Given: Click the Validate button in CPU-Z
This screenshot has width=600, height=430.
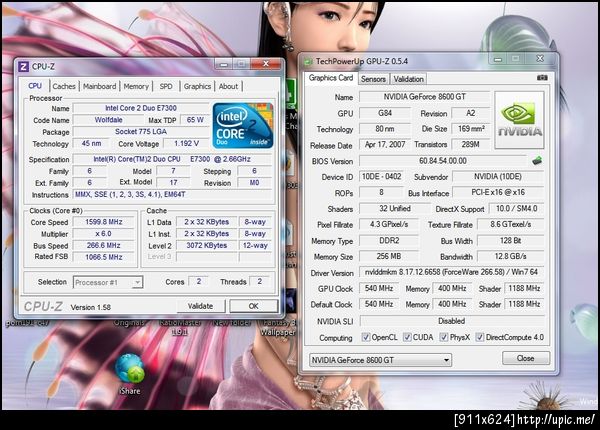Looking at the screenshot, I should [x=201, y=306].
